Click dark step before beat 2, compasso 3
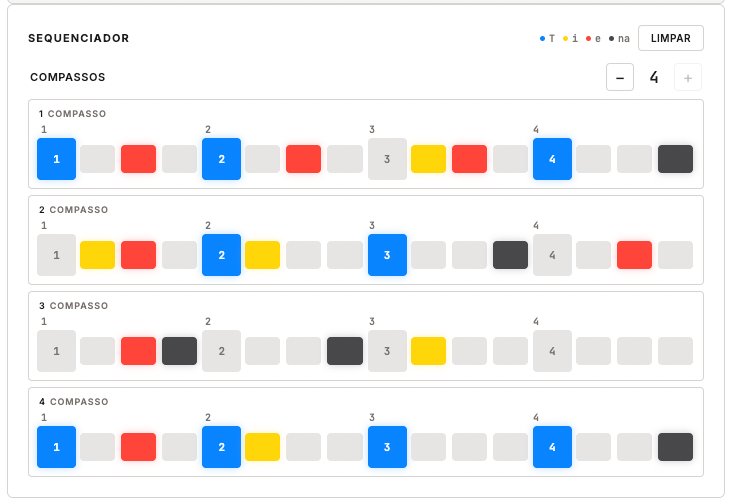 click(180, 351)
